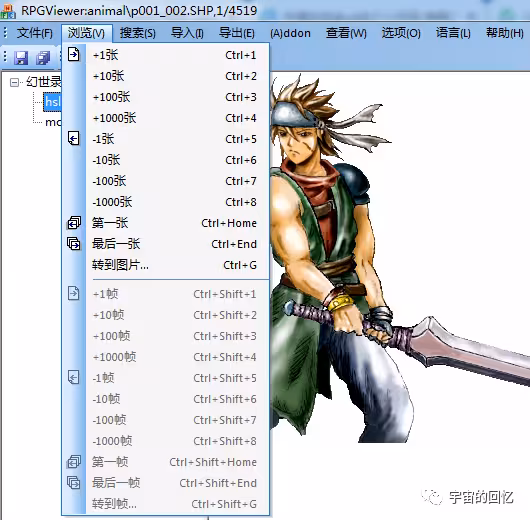Collapse the 幻世录 tree node
This screenshot has height=520, width=530.
click(14, 82)
